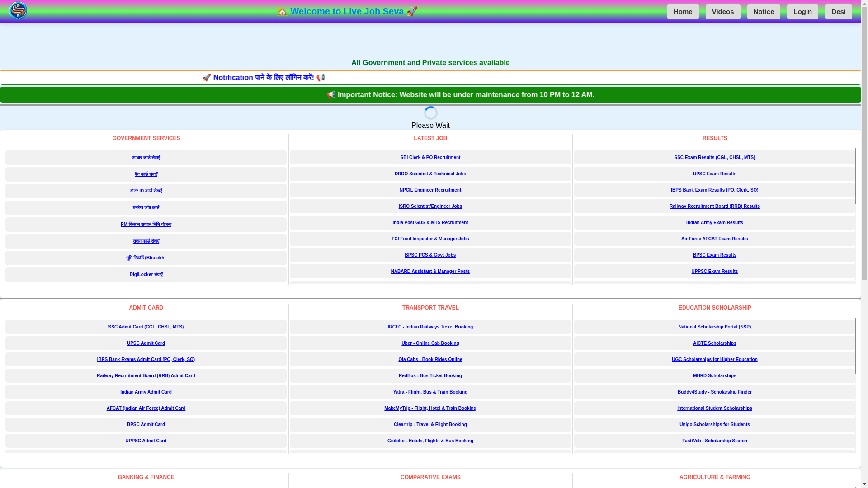
Task: Open Unigo Scholarships for Students
Action: [714, 425]
